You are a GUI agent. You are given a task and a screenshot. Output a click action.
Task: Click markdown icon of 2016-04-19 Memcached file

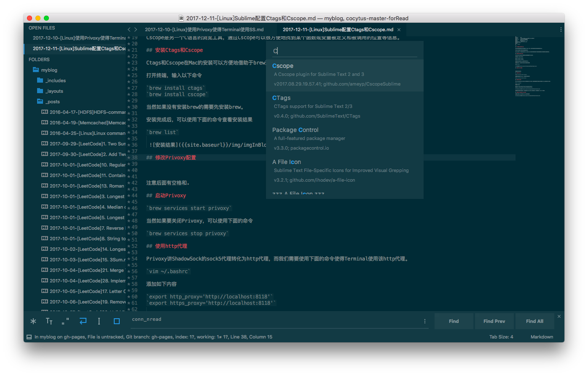45,123
